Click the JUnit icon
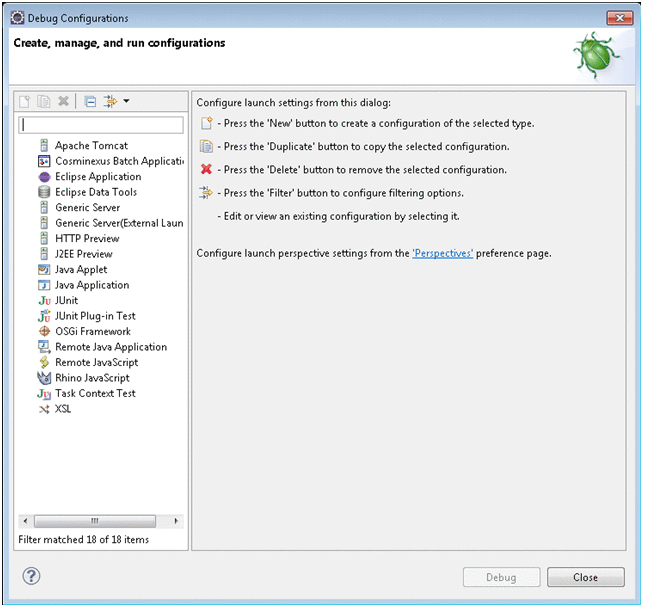The width and height of the screenshot is (645, 609). [x=44, y=301]
